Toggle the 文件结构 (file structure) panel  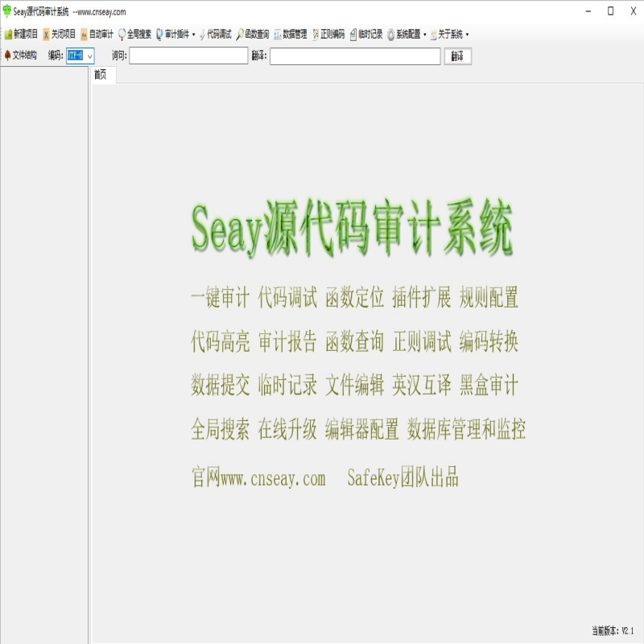[21, 55]
